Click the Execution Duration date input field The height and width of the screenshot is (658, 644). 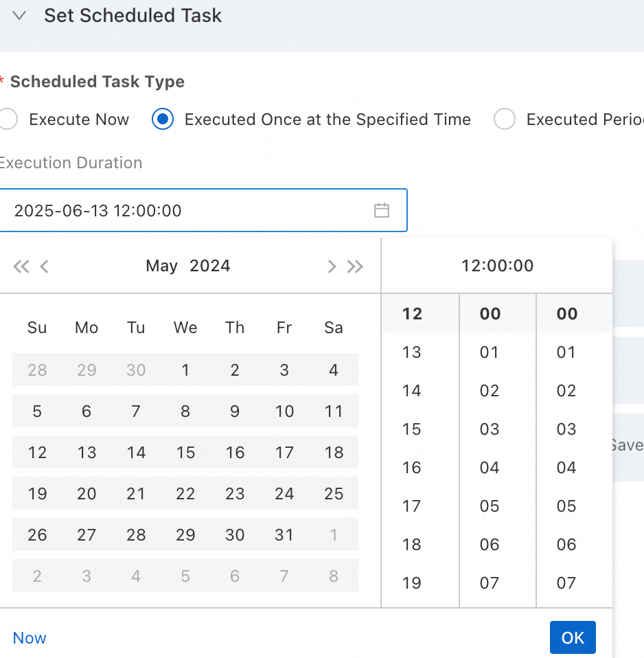coord(185,210)
